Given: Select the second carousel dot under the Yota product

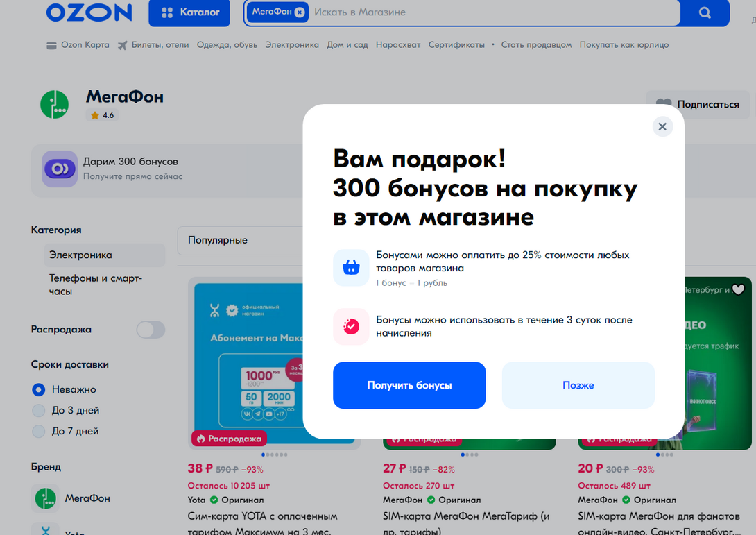Looking at the screenshot, I should point(268,455).
